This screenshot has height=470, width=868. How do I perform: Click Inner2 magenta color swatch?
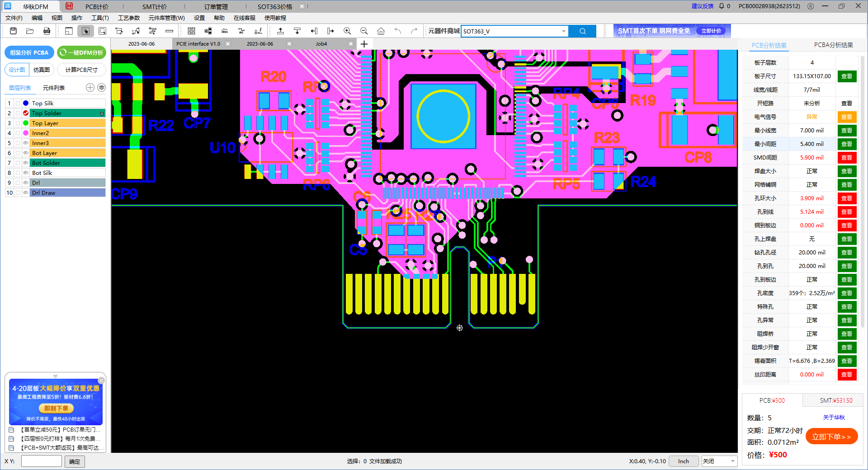point(26,133)
